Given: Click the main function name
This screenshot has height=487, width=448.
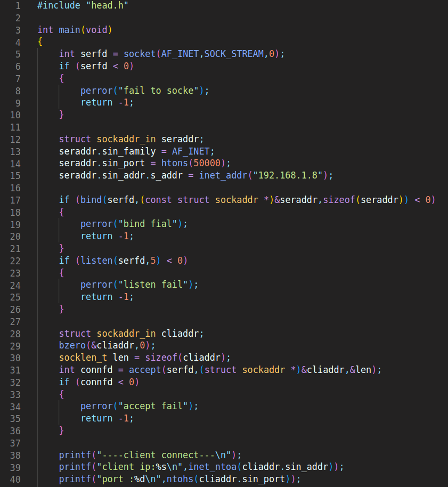Looking at the screenshot, I should pos(70,30).
